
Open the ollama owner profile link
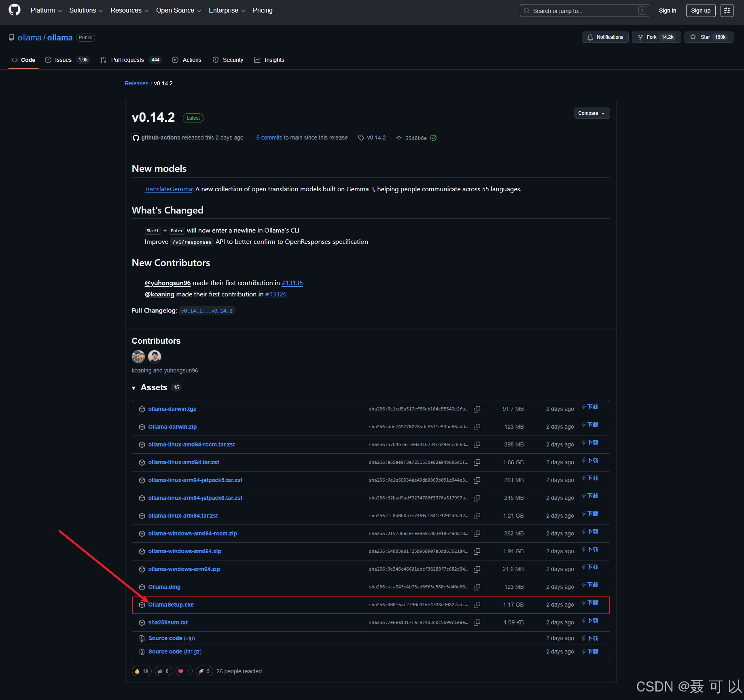coord(30,38)
